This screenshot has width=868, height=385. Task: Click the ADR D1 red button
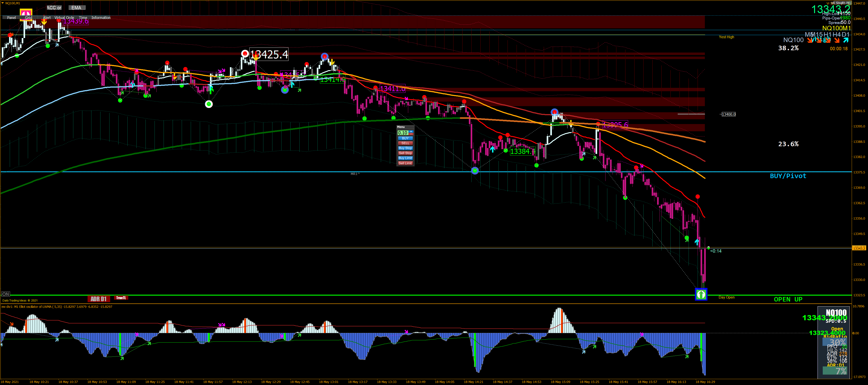tap(98, 299)
